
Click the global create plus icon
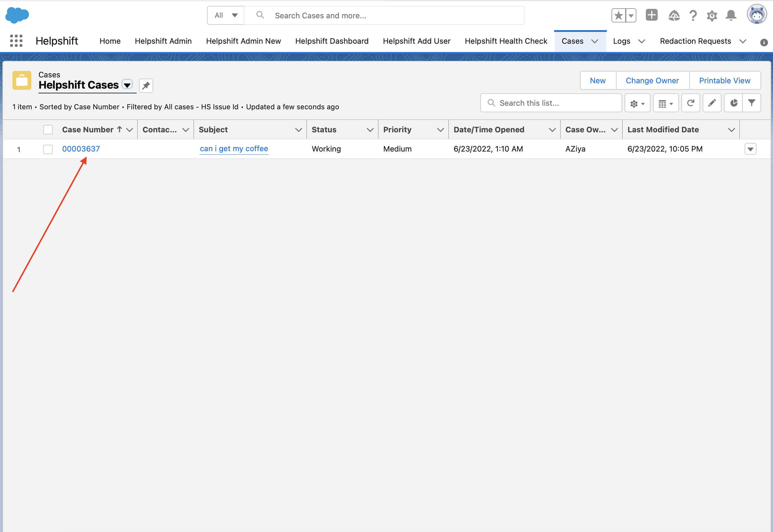click(x=651, y=15)
